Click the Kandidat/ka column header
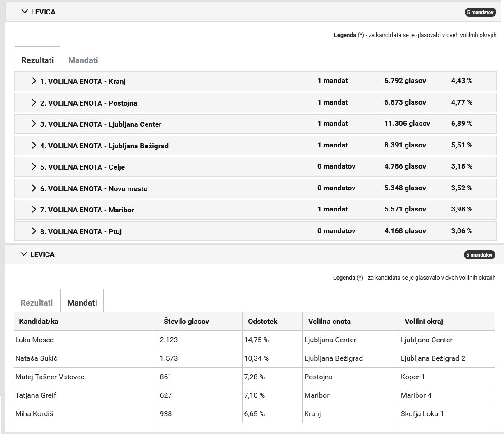Screen dimensions: 504x441 click(x=86, y=322)
